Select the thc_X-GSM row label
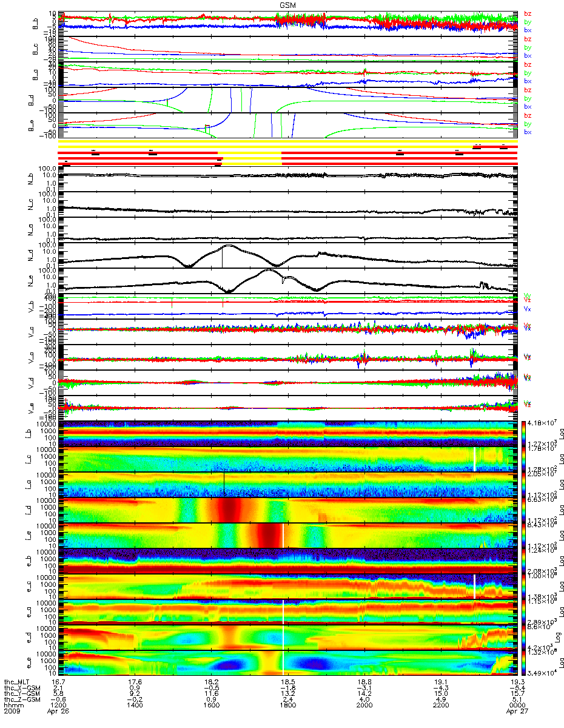The image size is (564, 728). coord(22,688)
